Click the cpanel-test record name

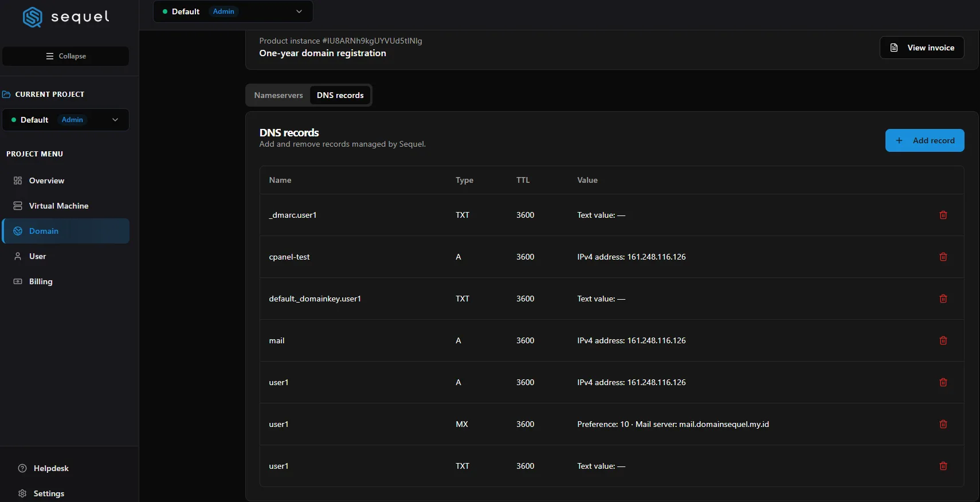click(x=289, y=257)
